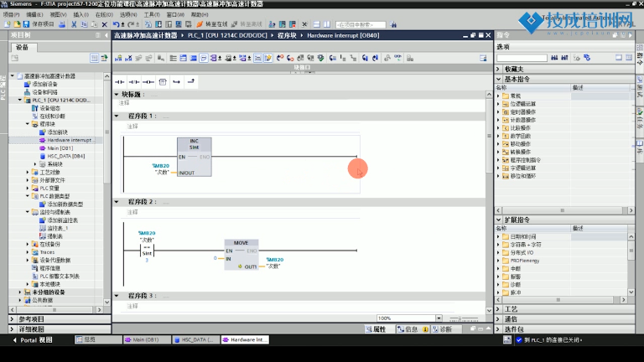Switch to Portal view

point(33,340)
